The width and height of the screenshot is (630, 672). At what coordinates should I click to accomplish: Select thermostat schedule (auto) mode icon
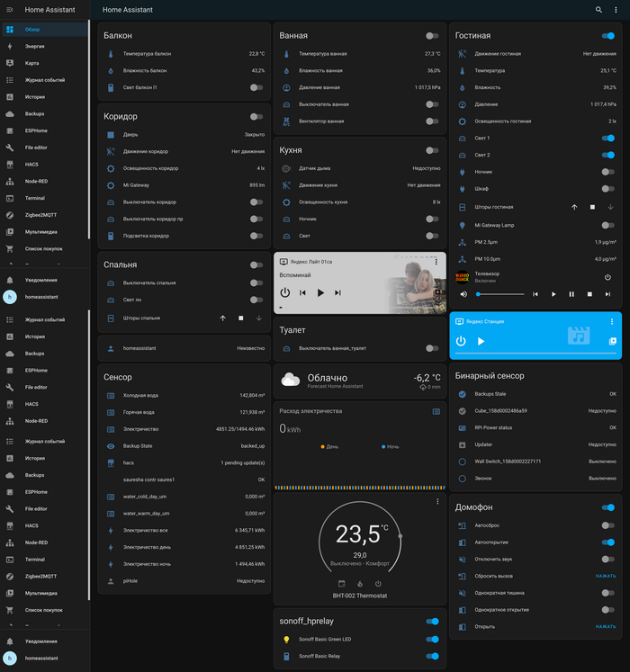point(341,584)
